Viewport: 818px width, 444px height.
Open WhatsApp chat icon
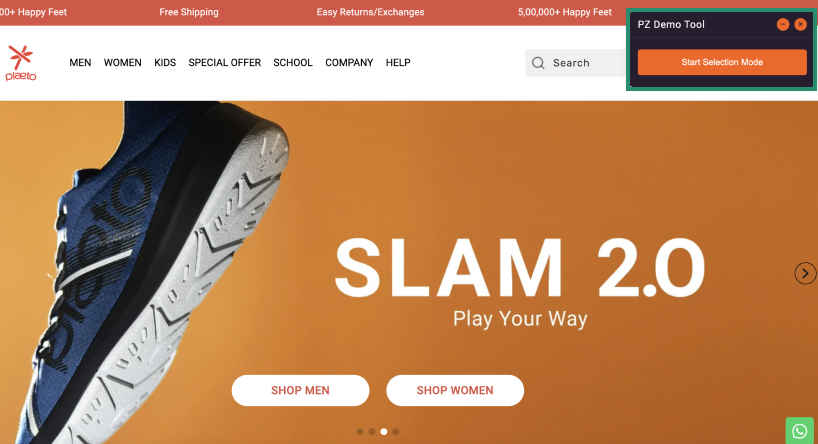799,430
